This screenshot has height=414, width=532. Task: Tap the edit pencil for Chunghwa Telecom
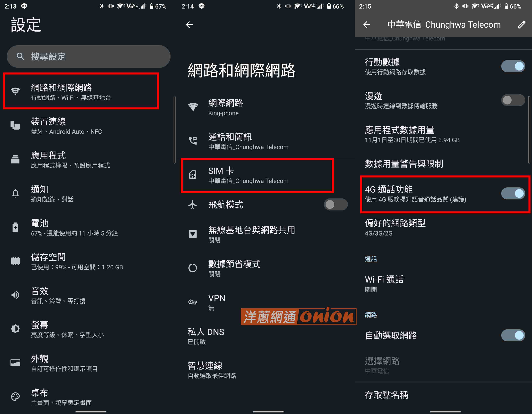coord(522,24)
